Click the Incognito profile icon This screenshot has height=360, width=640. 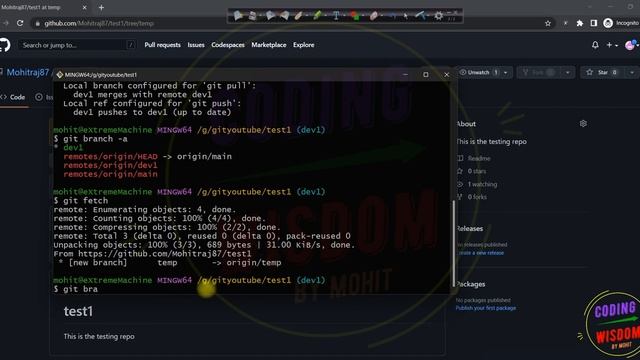pos(608,23)
